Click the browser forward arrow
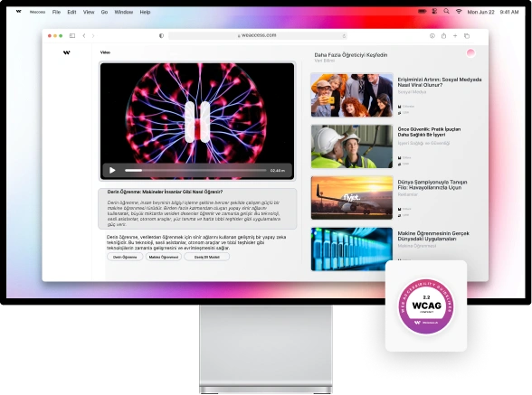The image size is (532, 395). point(93,35)
